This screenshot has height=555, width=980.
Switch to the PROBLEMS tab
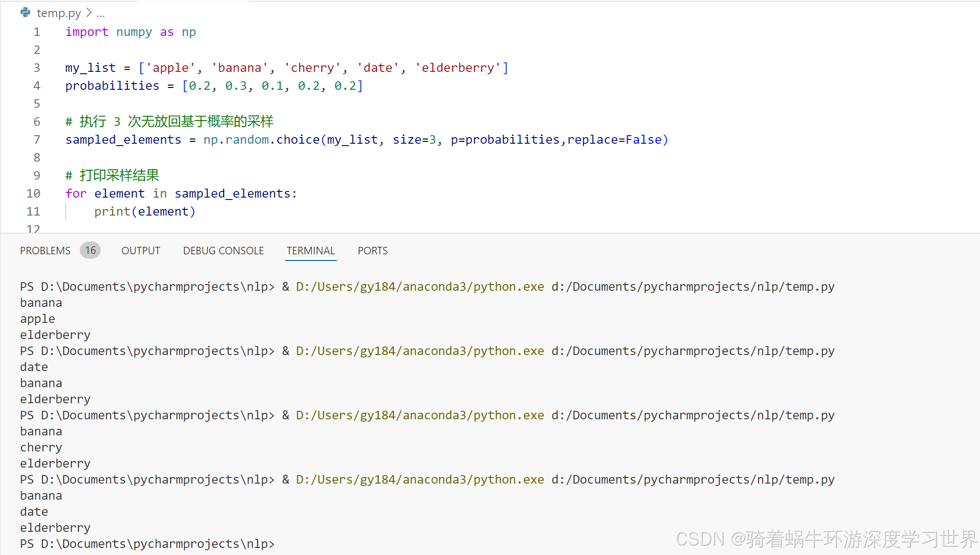[45, 251]
